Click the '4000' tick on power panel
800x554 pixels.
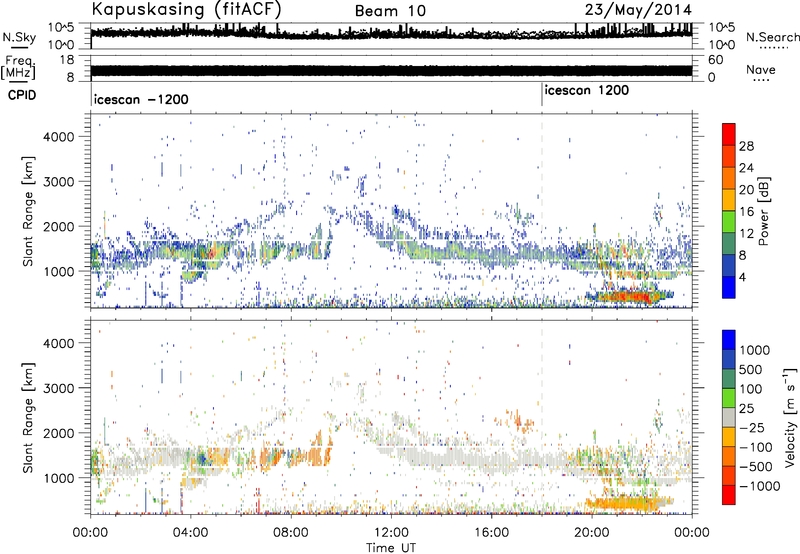click(x=59, y=137)
